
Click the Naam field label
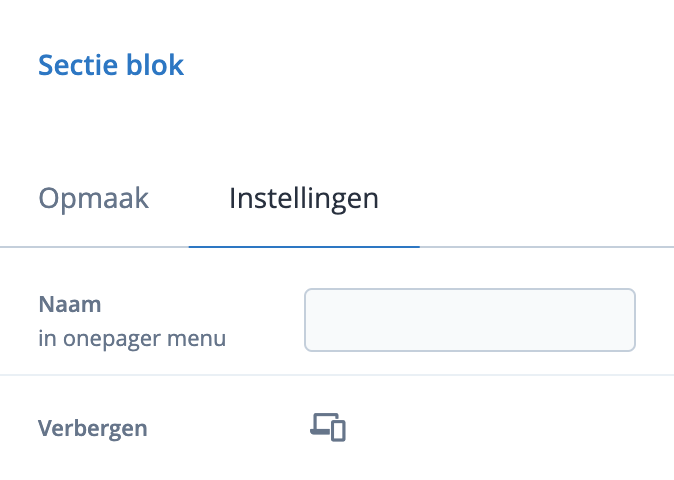coord(70,304)
